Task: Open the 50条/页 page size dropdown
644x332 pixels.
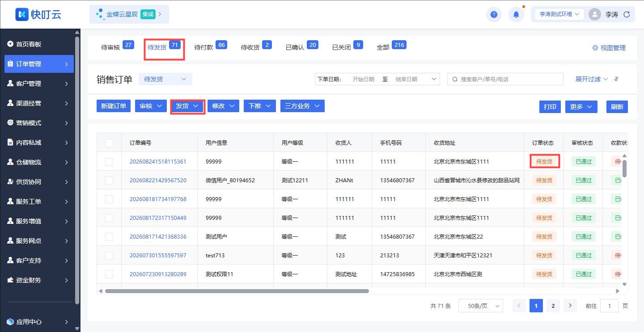Action: tap(481, 306)
